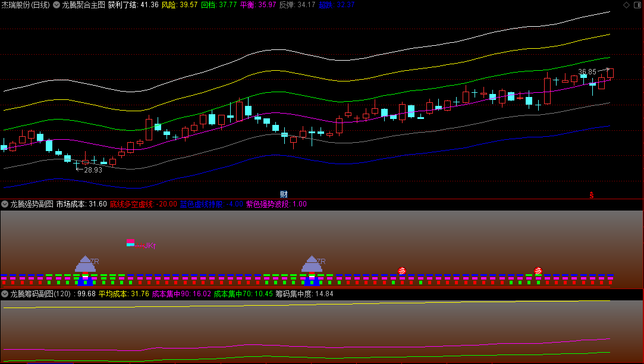Click the 底线多空虚线: -20.00 label
Viewport: 644px width, 364px height.
tap(143, 204)
